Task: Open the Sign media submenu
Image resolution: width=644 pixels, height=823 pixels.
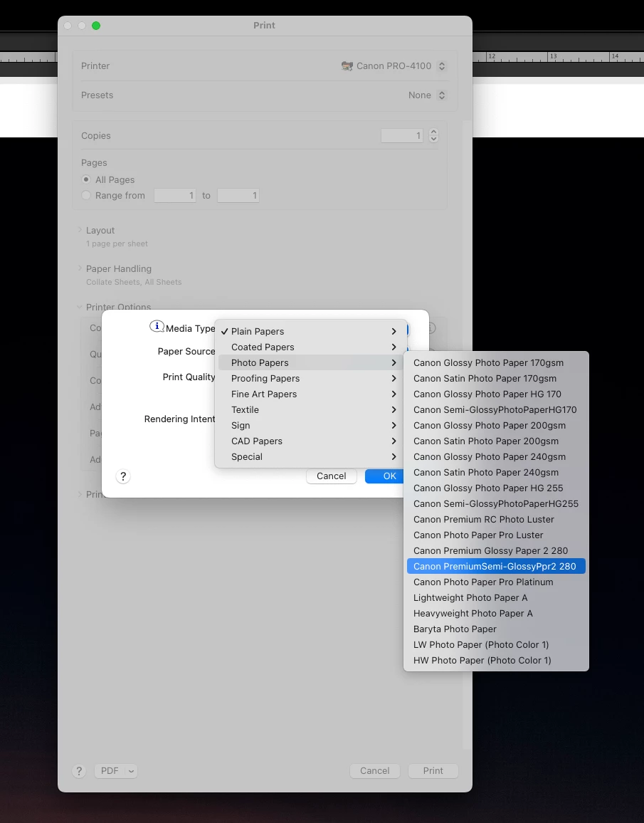Action: click(311, 426)
